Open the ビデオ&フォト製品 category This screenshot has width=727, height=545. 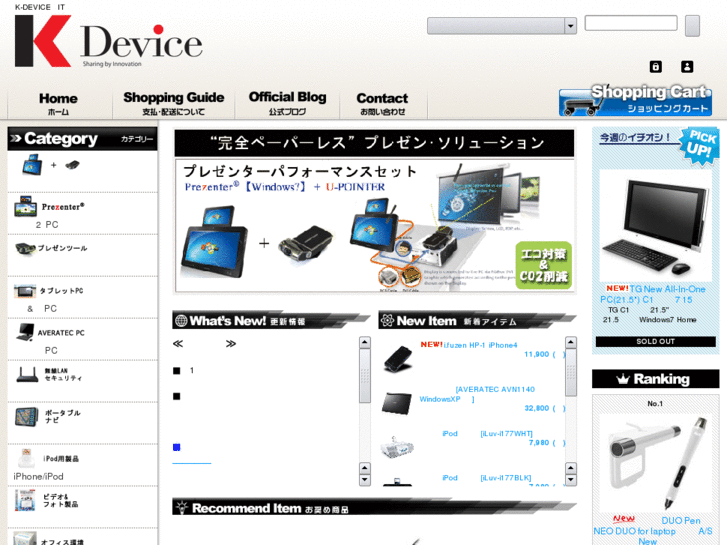[x=46, y=501]
